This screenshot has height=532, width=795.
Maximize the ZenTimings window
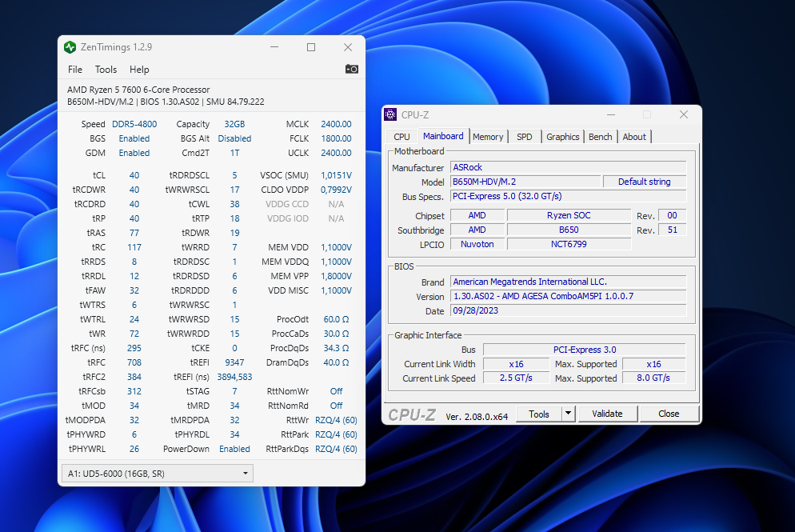(311, 47)
